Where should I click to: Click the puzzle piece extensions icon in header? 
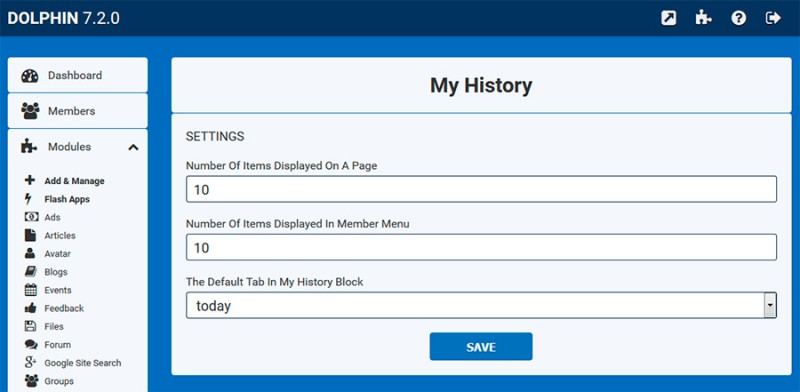[x=704, y=18]
